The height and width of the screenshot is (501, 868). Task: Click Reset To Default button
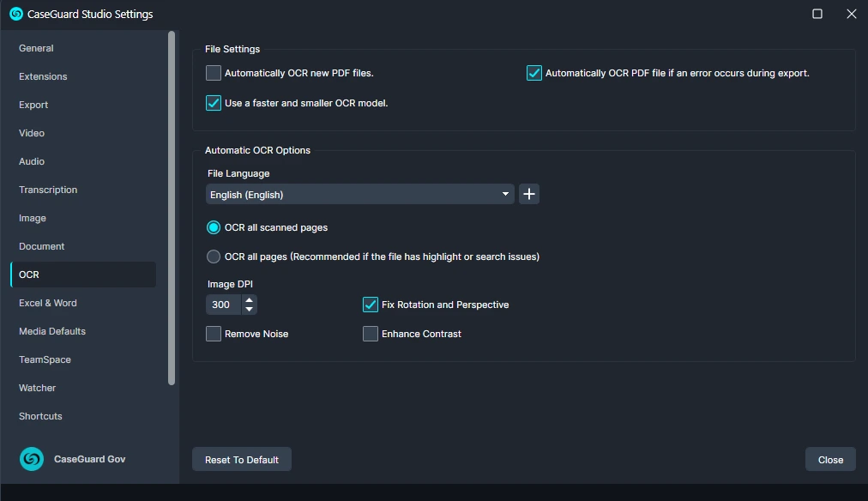242,460
